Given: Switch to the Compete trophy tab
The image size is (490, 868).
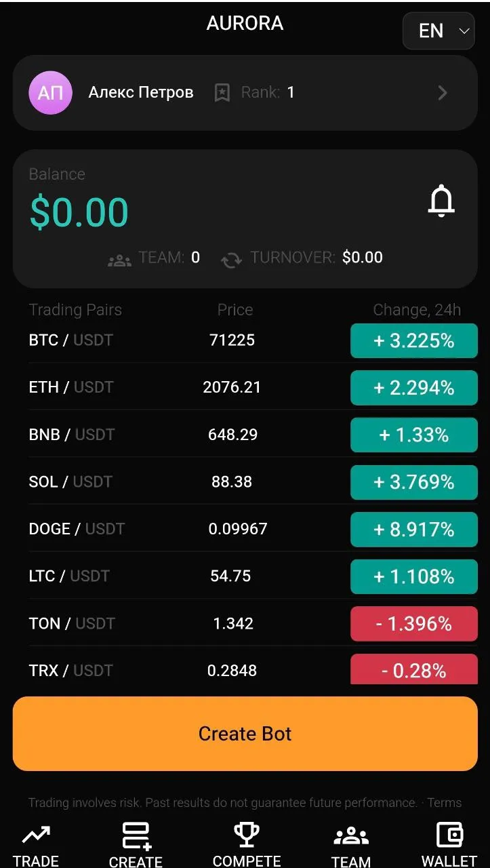Looking at the screenshot, I should click(x=247, y=844).
